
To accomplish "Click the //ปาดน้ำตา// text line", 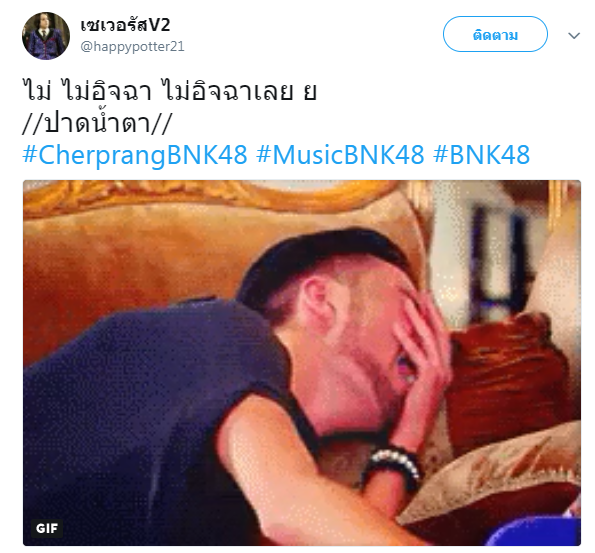I will point(97,123).
